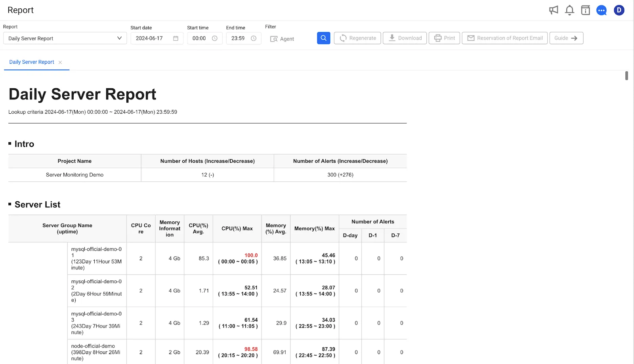The width and height of the screenshot is (634, 364).
Task: Click the 'Server Group Name (uptime)' header
Action: [67, 229]
